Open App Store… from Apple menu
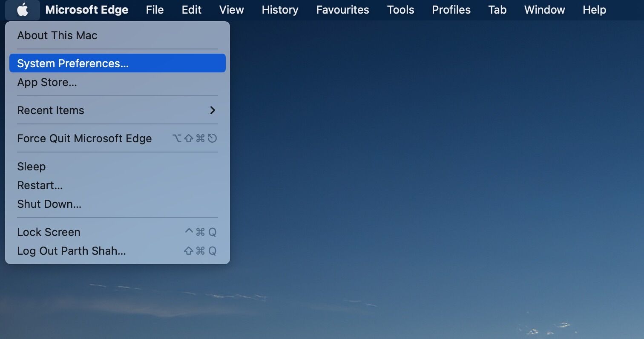This screenshot has height=339, width=644. (118, 82)
